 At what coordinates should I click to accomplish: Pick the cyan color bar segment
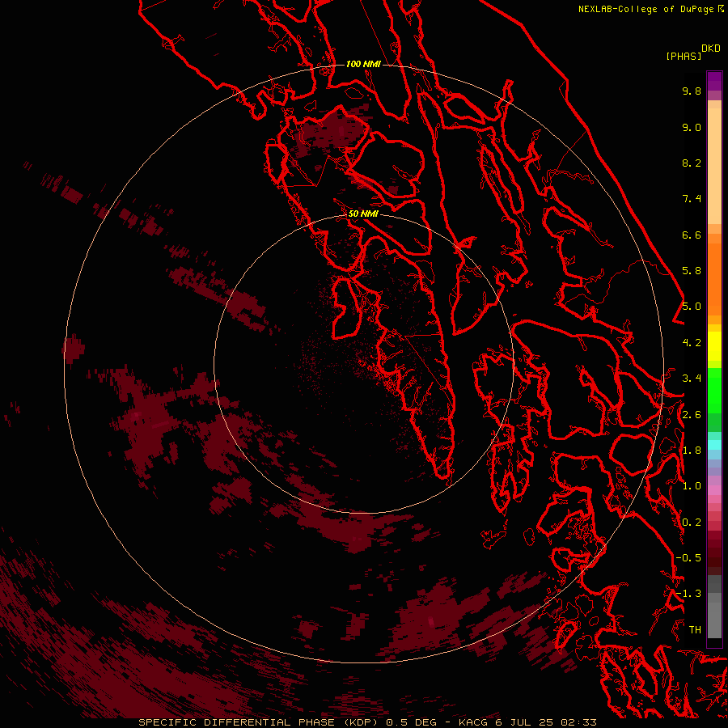coord(714,444)
